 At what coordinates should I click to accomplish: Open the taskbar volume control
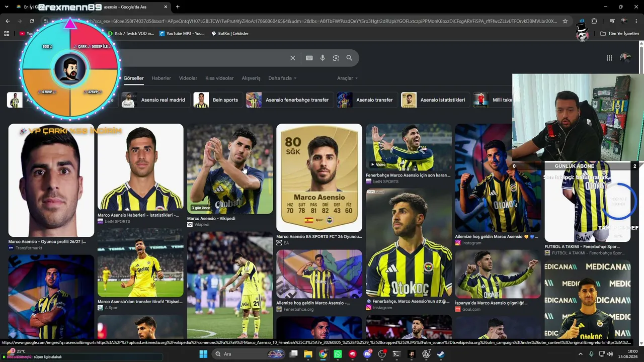[610, 354]
